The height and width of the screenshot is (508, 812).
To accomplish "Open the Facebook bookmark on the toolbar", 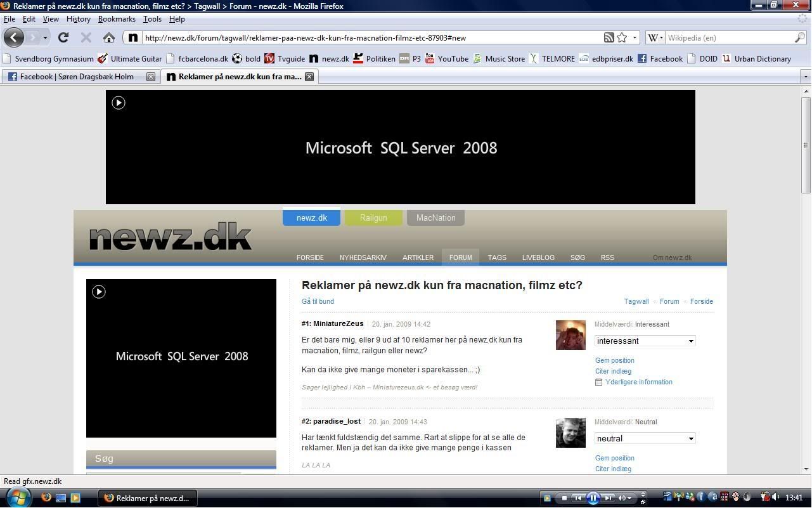I will pos(660,58).
